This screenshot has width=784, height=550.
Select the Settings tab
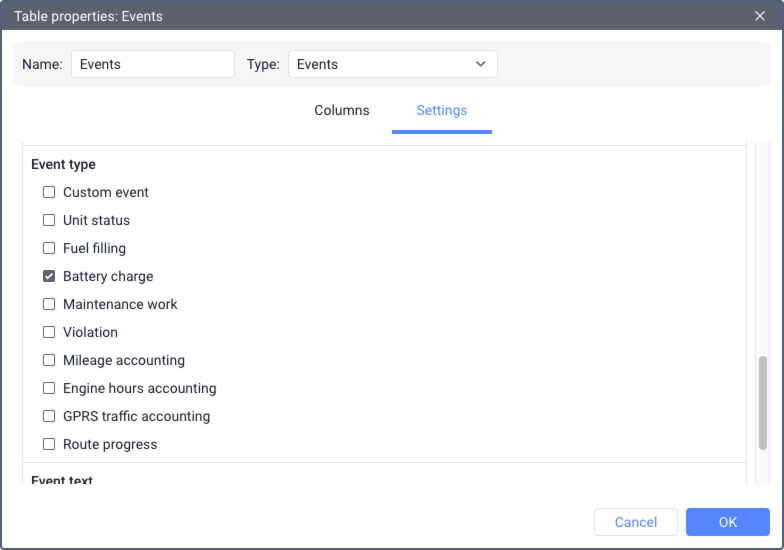click(x=441, y=110)
